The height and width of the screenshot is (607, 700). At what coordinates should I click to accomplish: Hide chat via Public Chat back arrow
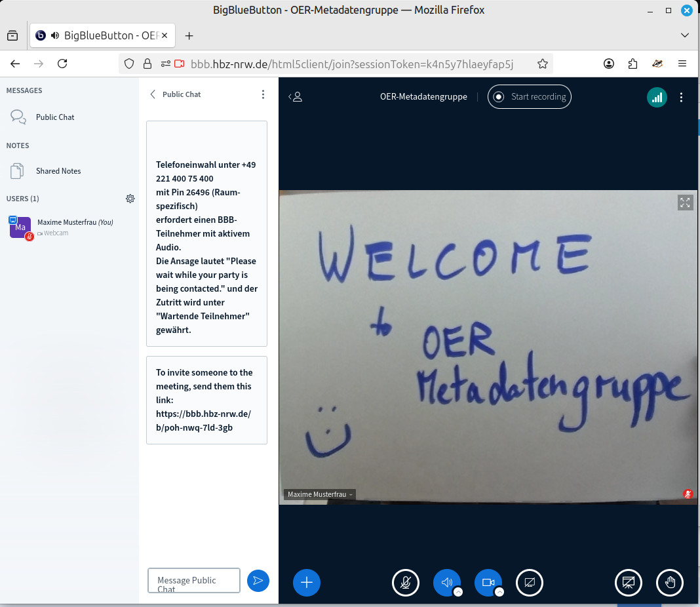coord(153,94)
